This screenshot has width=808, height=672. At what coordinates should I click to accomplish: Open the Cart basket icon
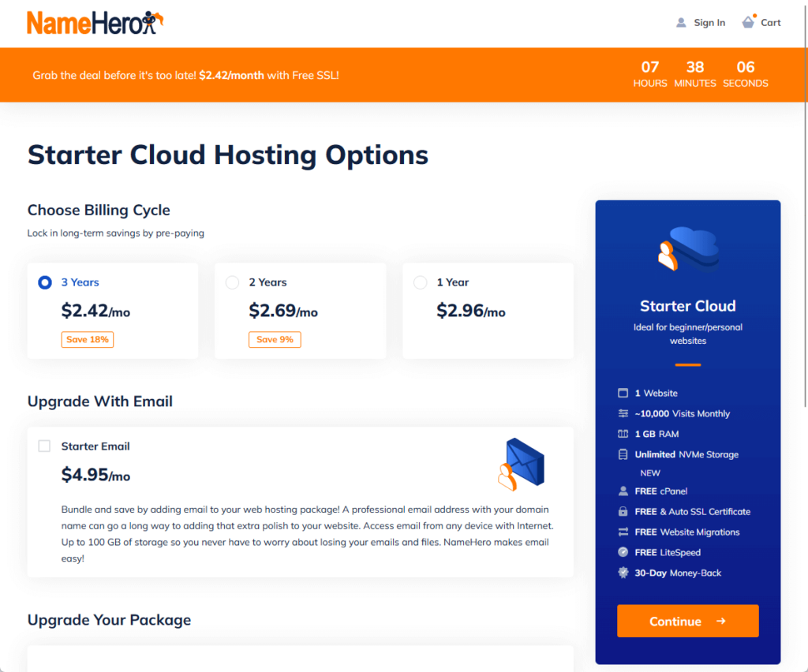(748, 21)
